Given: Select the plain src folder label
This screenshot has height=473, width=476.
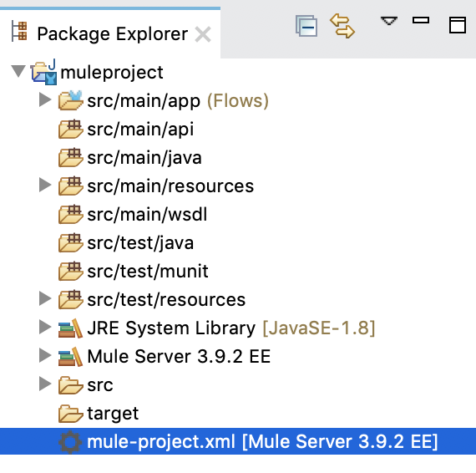Looking at the screenshot, I should click(100, 385).
